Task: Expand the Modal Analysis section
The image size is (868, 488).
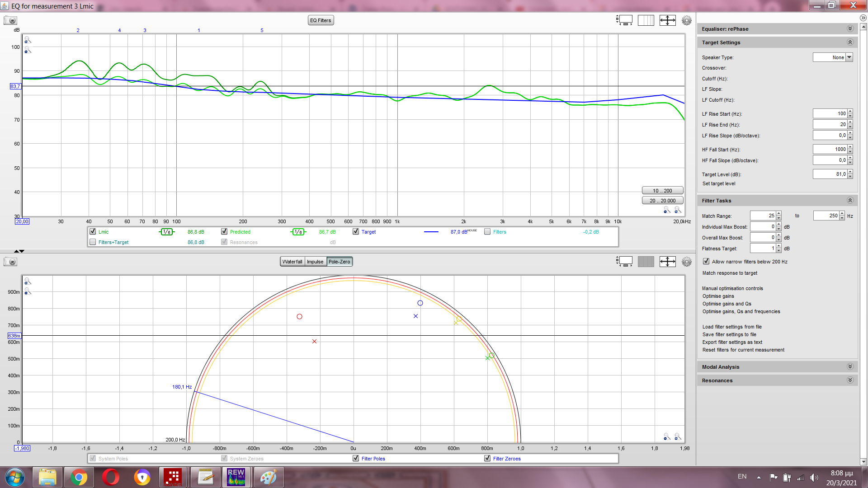Action: (849, 366)
